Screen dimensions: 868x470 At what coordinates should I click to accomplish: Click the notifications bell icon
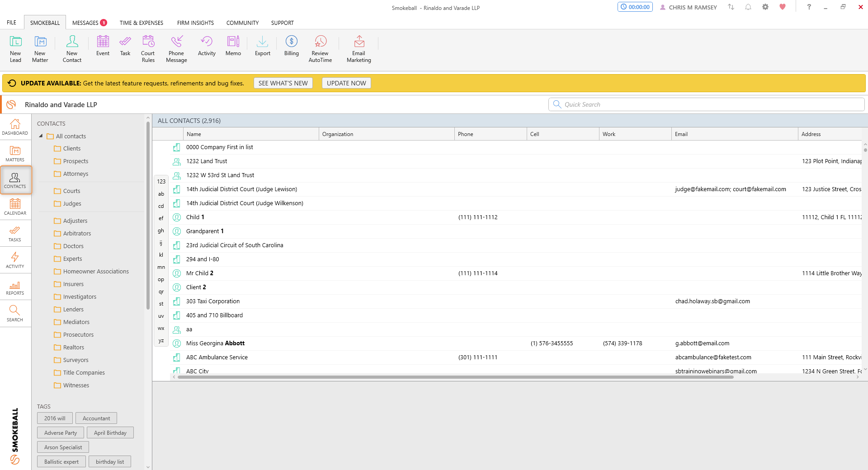tap(748, 7)
